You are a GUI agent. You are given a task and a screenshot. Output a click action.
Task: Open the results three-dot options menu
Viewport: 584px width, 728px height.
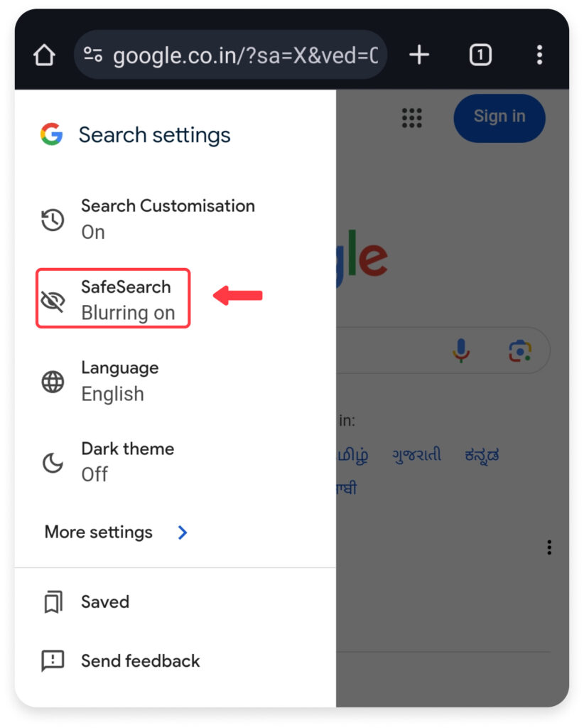coord(549,547)
